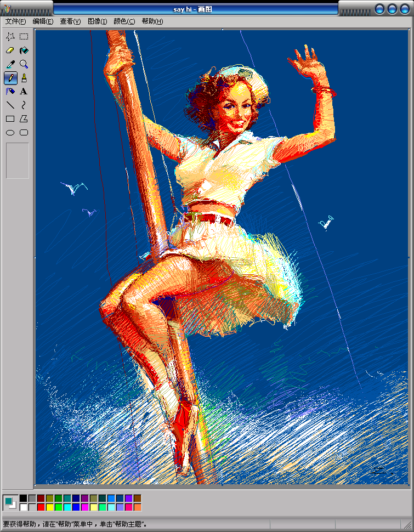Screen dimensions: 414x532
Task: Click the waving hand in the painting canvas
Action: pos(309,62)
